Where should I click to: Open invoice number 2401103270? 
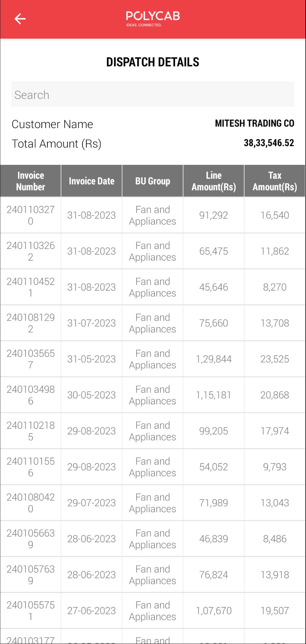coord(31,215)
